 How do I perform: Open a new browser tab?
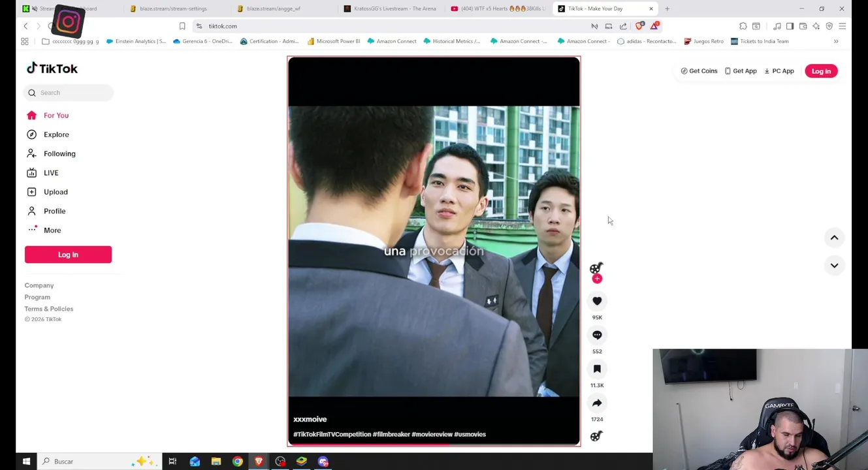tap(667, 8)
